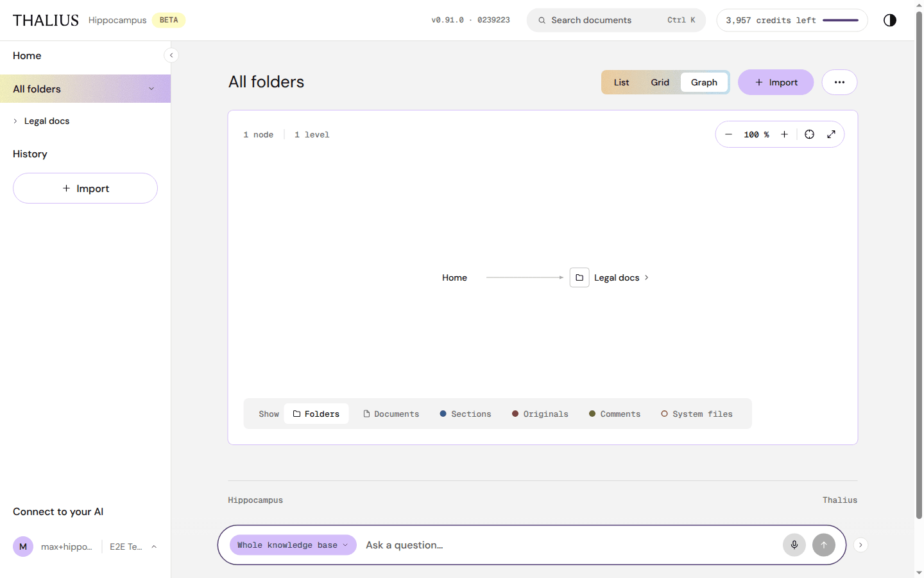This screenshot has height=578, width=924.
Task: Zoom in the graph with plus icon
Action: point(784,134)
